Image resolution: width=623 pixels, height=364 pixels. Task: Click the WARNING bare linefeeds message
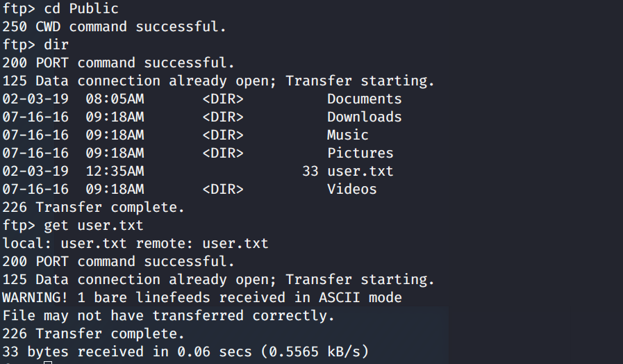201,298
